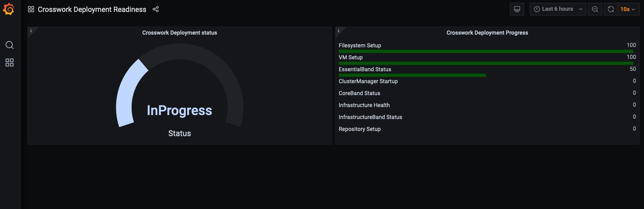
Task: Open the Dashboards grid icon in sidebar
Action: pyautogui.click(x=10, y=63)
